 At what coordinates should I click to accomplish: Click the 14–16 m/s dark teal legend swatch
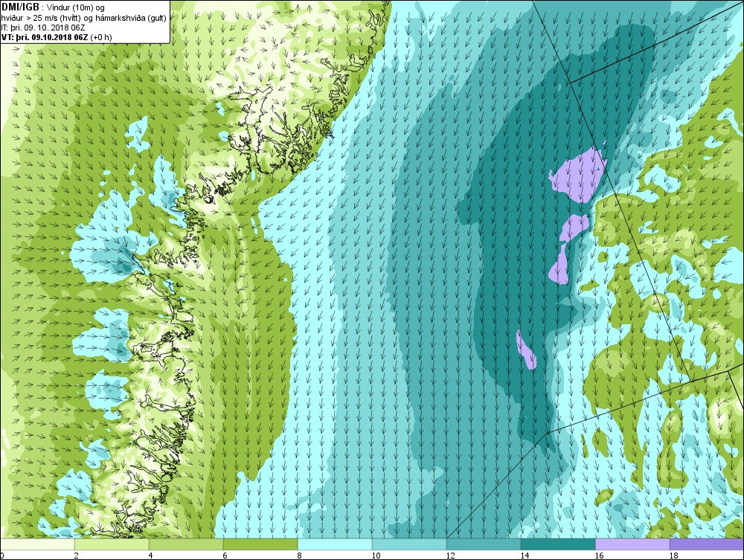(558, 544)
